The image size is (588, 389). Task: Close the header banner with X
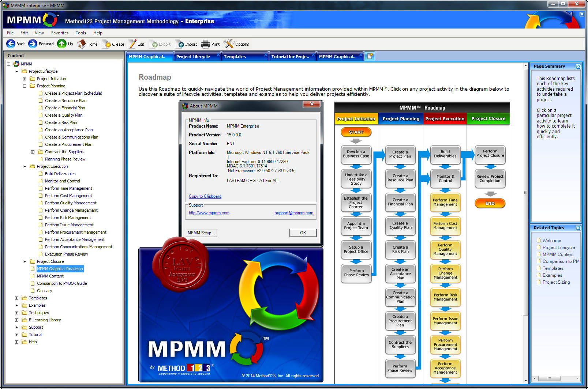(582, 14)
